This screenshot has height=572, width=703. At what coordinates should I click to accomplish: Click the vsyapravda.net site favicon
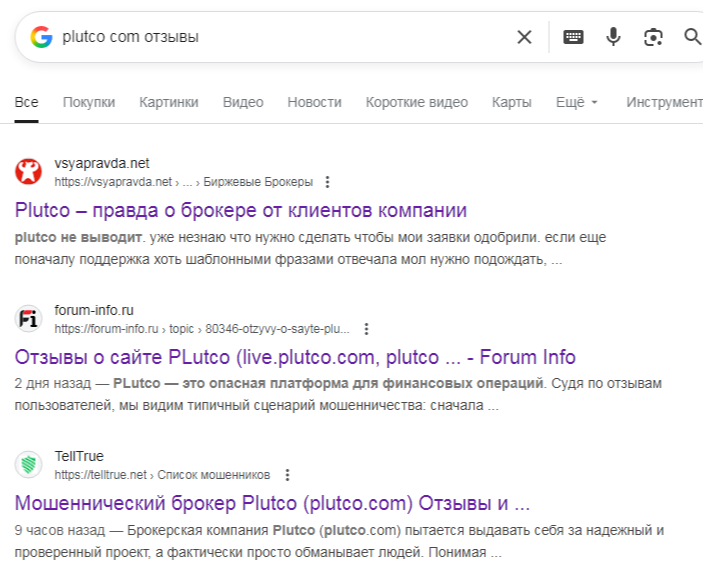[x=28, y=172]
